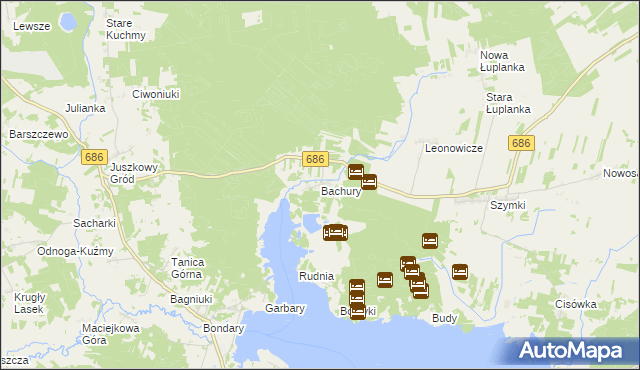Image resolution: width=640 pixels, height=370 pixels.
Task: Click the Rudnia place name
Action: (x=316, y=276)
